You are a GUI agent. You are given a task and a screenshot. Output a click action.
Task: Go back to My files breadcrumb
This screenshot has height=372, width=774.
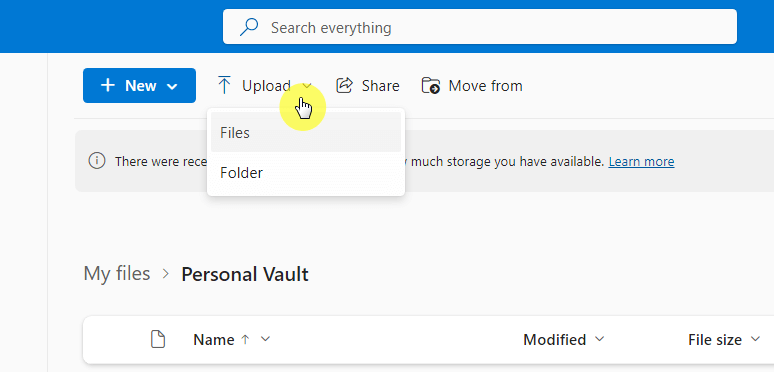click(116, 273)
